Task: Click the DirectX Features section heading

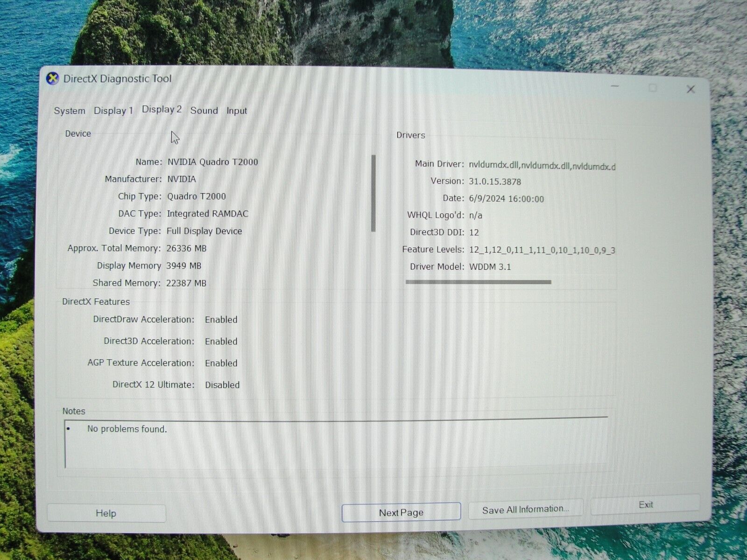Action: pos(96,301)
